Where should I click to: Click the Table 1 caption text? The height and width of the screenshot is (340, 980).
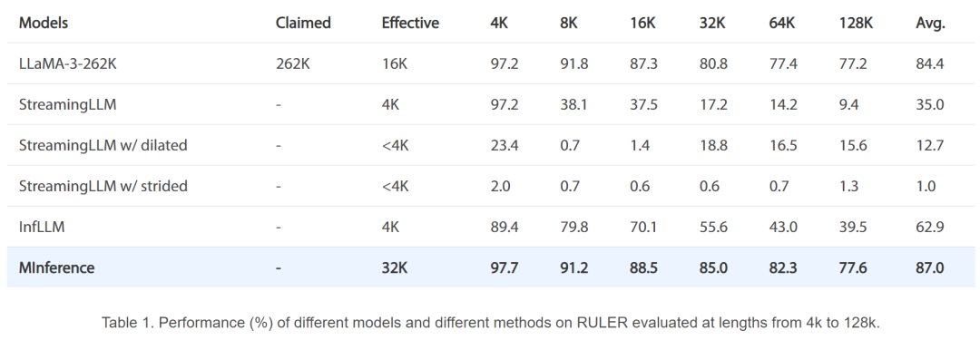pyautogui.click(x=490, y=323)
